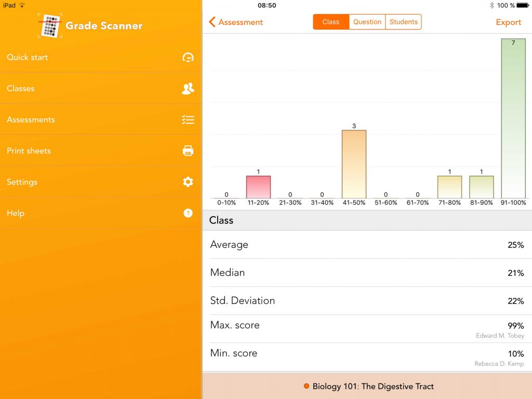532x399 pixels.
Task: Open the Biology 101 assessment footer
Action: (367, 386)
